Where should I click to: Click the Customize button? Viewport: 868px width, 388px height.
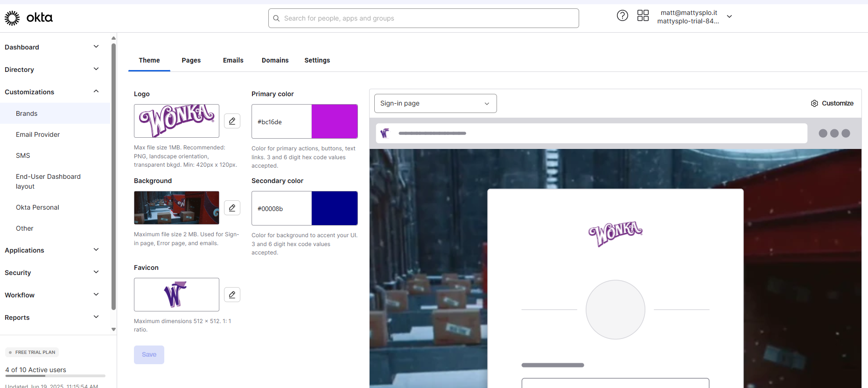click(832, 103)
